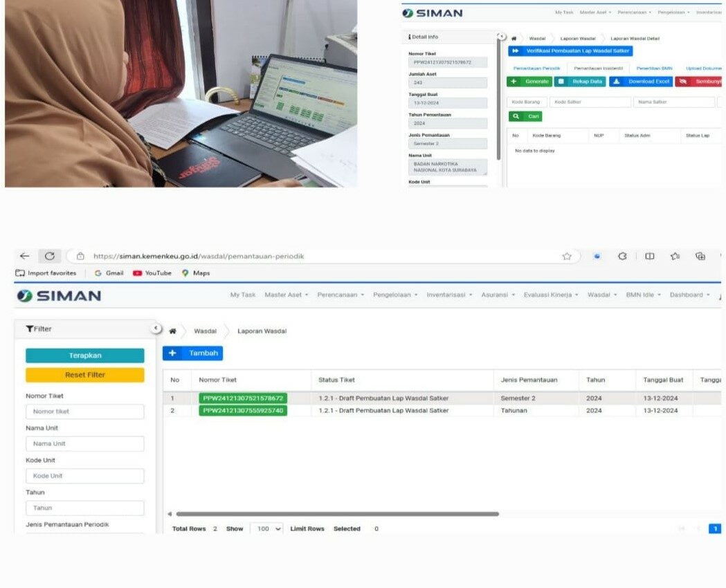Open the split screen icon in browser toolbar
Viewport: 726px width, 588px height.
650,256
